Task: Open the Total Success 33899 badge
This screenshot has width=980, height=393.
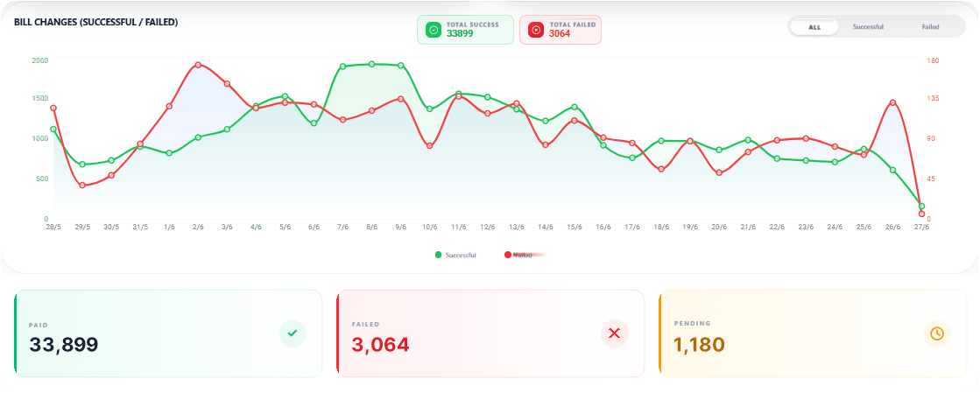Action: point(466,30)
